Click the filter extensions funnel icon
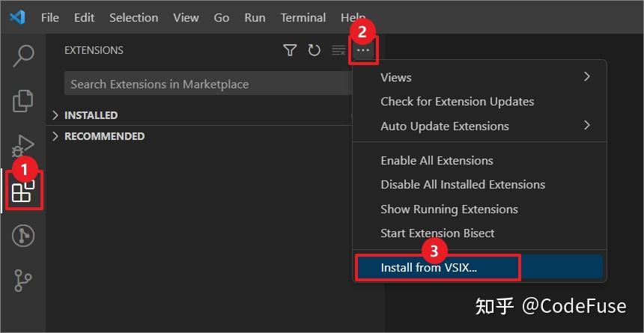This screenshot has width=644, height=333. (290, 50)
